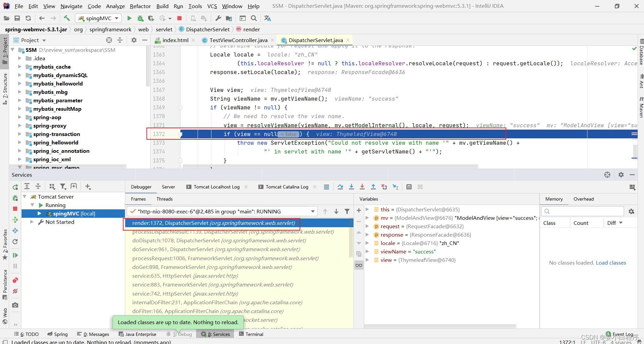Toggle the frames filter funnel icon
644x344 pixels.
coord(347,211)
